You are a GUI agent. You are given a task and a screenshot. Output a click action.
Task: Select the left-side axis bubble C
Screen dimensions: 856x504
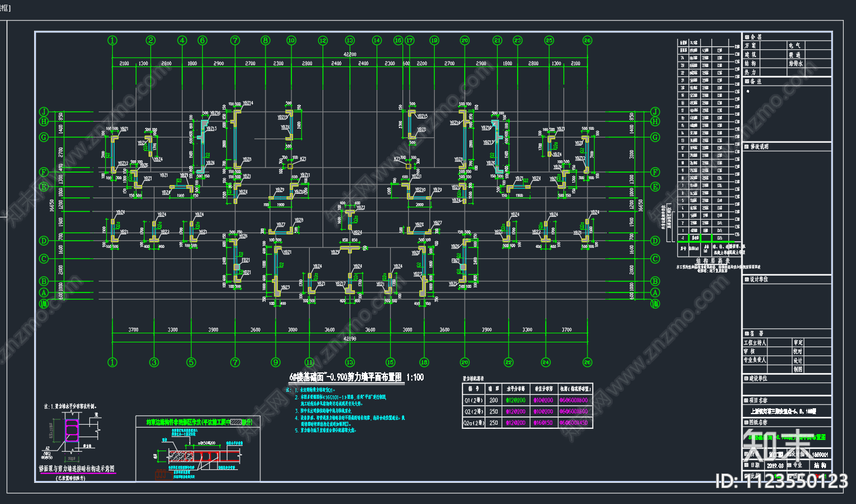(x=43, y=258)
